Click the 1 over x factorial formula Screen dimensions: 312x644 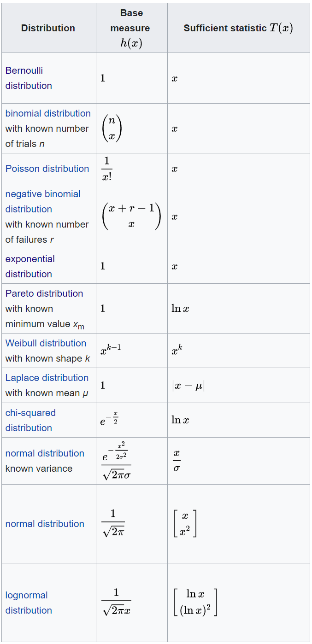pyautogui.click(x=107, y=169)
